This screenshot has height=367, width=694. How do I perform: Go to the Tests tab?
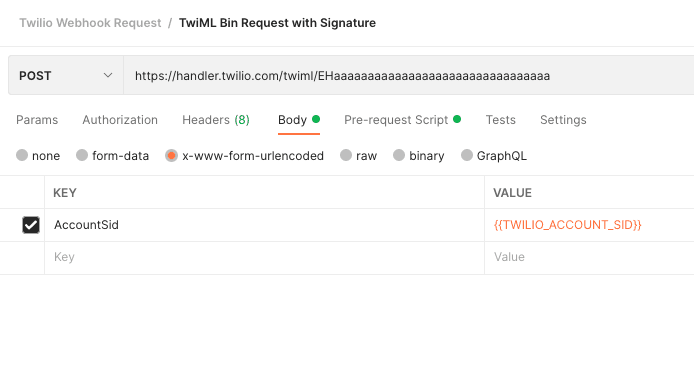point(501,120)
